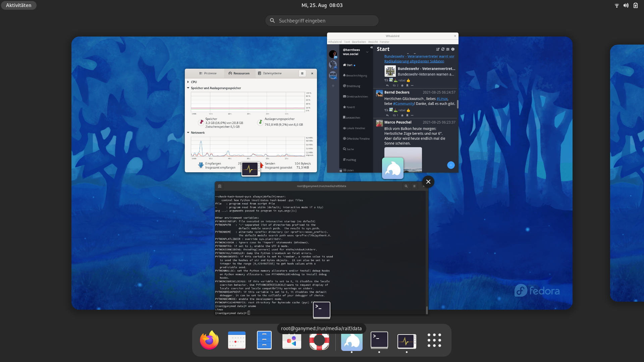
Task: Bookmark the Bernd Deckers post
Action: point(407,115)
